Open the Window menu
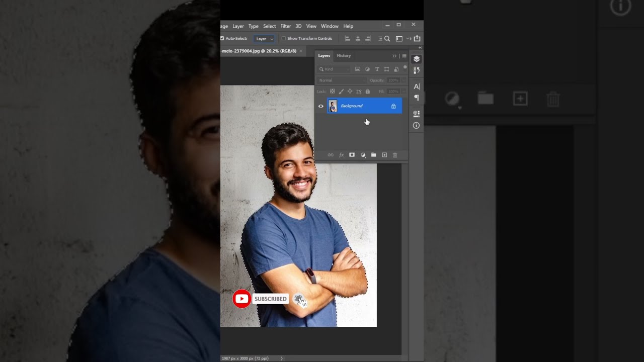The width and height of the screenshot is (644, 362). 330,26
